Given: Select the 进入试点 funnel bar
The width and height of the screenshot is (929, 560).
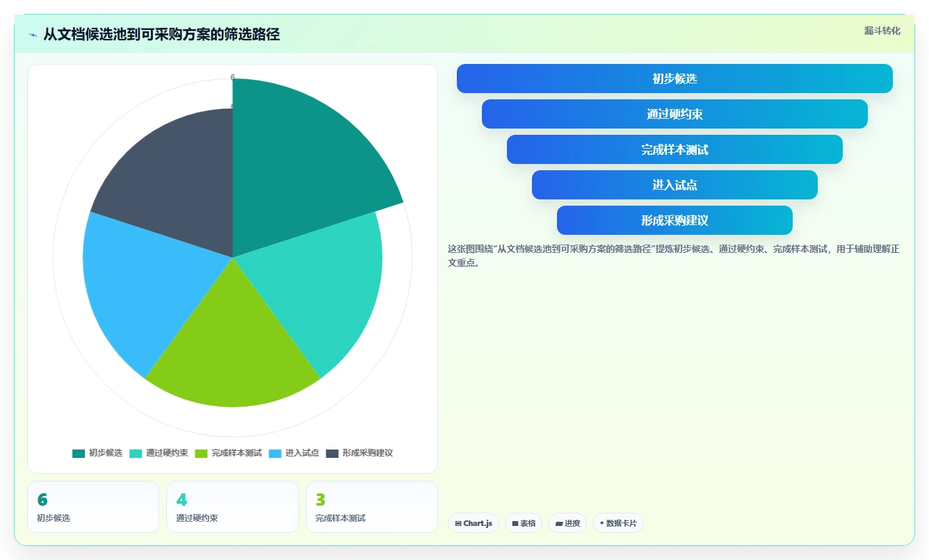Looking at the screenshot, I should click(x=674, y=185).
